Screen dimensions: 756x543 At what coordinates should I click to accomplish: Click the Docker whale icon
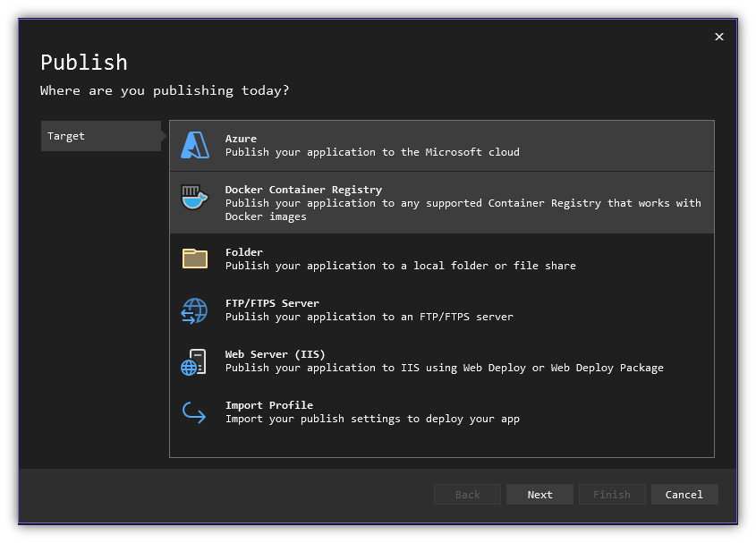(x=195, y=197)
